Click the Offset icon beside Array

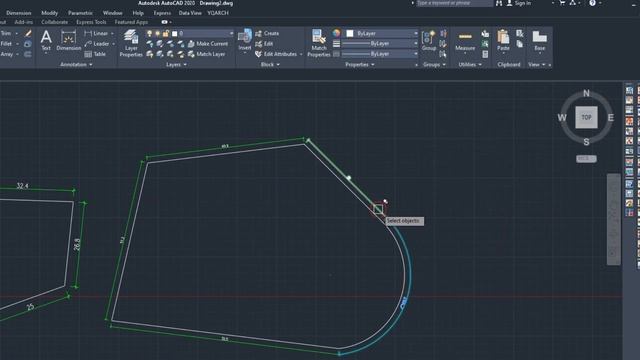click(28, 54)
